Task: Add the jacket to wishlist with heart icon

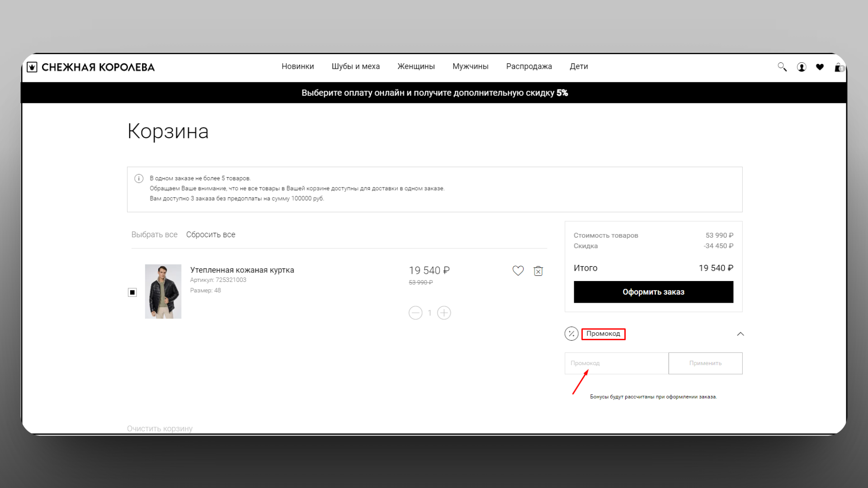Action: pos(518,271)
